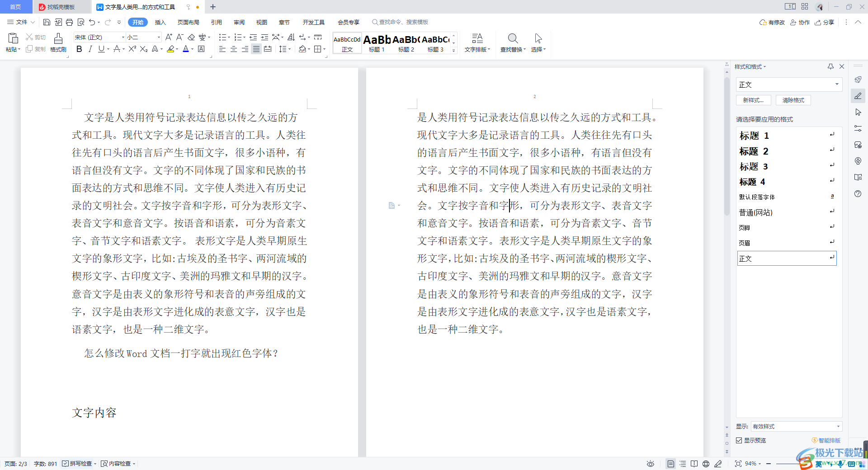Enable Eye Protection mode icon
The image size is (868, 470).
tap(651, 464)
